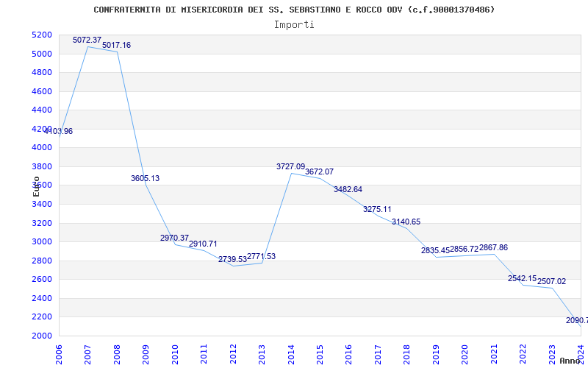Select the 2542.15 data label

click(x=523, y=279)
